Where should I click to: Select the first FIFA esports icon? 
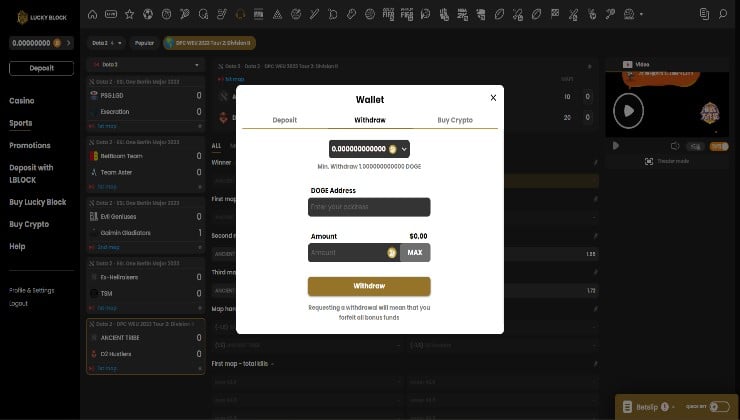(388, 15)
